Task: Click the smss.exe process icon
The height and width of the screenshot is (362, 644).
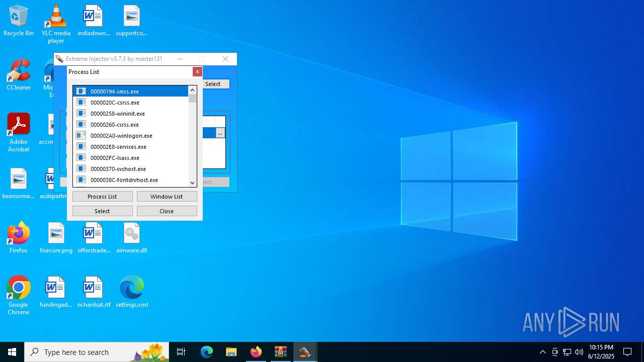Action: pos(81,92)
